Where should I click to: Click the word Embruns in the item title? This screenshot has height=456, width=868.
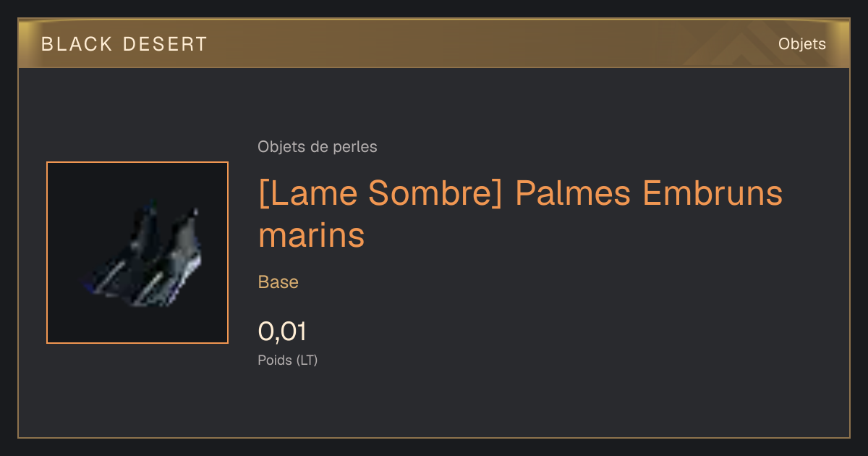713,194
